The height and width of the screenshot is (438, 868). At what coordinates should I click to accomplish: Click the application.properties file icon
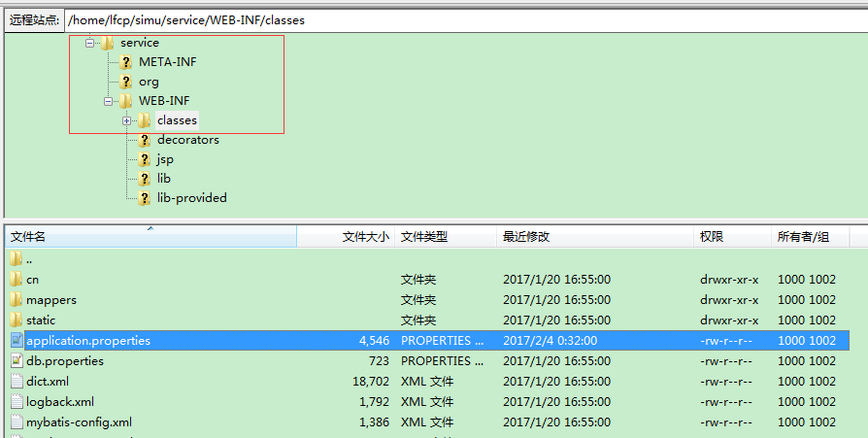17,340
